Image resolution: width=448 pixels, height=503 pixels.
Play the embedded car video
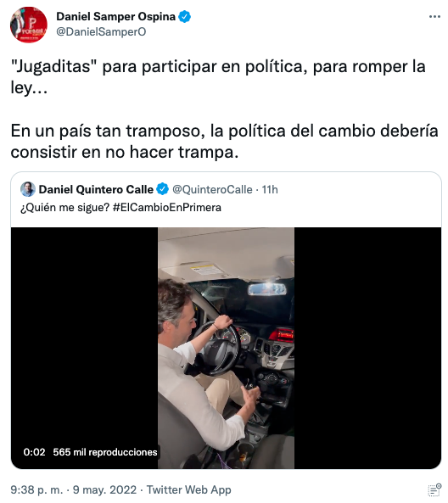pyautogui.click(x=226, y=348)
